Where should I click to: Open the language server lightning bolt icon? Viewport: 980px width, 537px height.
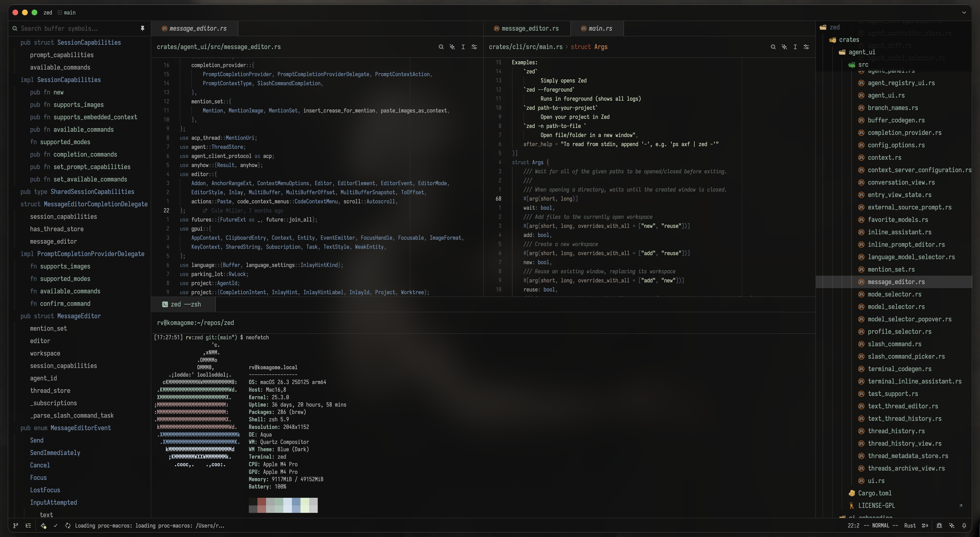pos(43,526)
